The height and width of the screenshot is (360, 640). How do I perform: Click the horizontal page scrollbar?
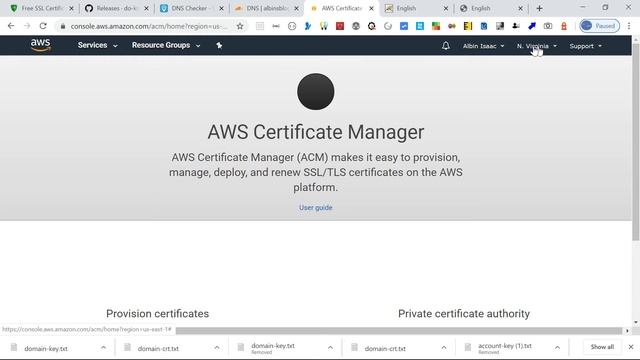pyautogui.click(x=399, y=331)
